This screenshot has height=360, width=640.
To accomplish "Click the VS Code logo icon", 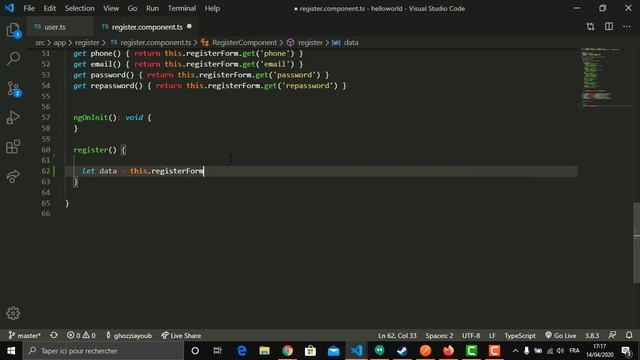I will coord(9,8).
